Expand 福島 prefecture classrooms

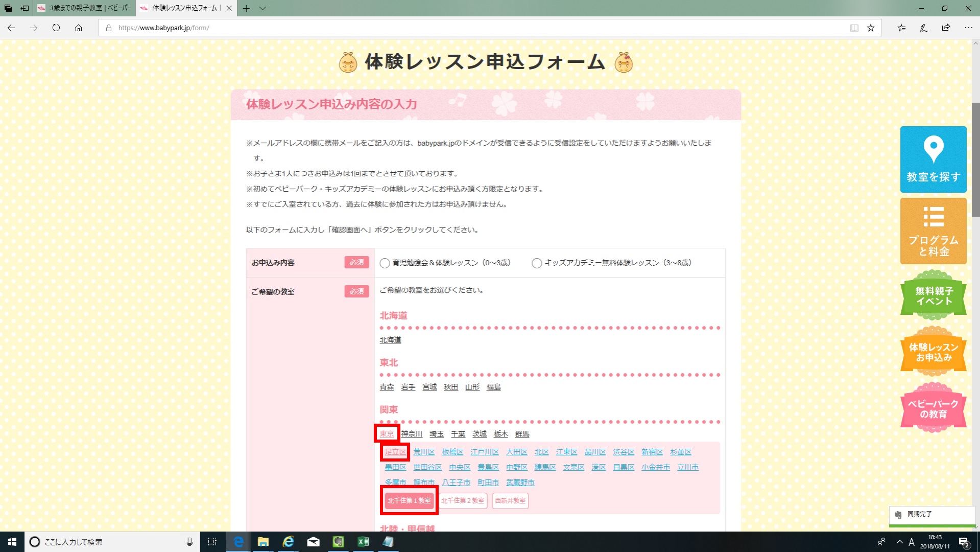tap(494, 387)
